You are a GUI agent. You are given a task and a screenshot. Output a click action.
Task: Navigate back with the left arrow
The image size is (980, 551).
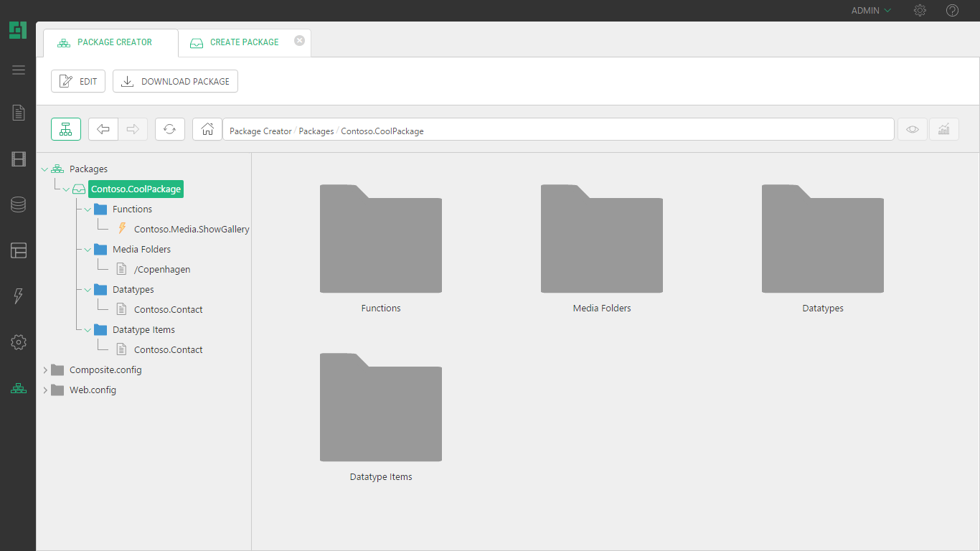pyautogui.click(x=103, y=129)
